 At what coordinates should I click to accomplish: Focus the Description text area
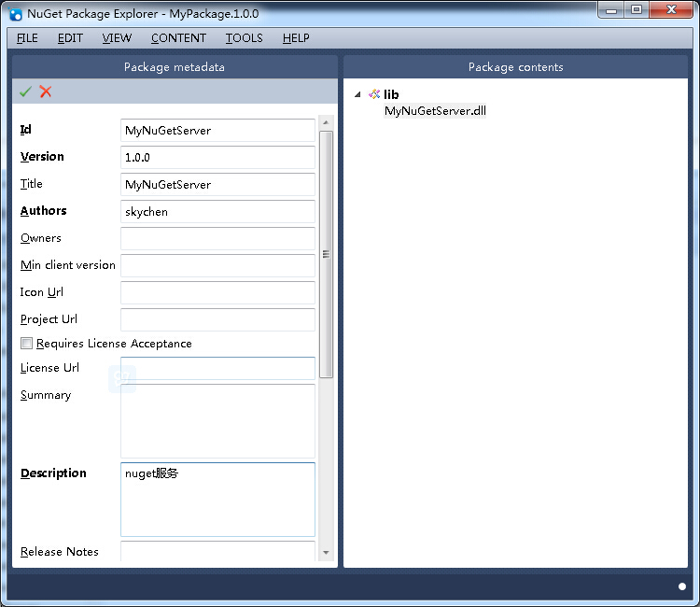tap(217, 500)
